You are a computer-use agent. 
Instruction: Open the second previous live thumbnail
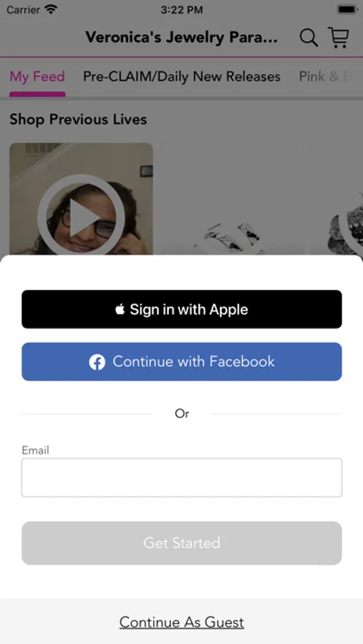(231, 199)
